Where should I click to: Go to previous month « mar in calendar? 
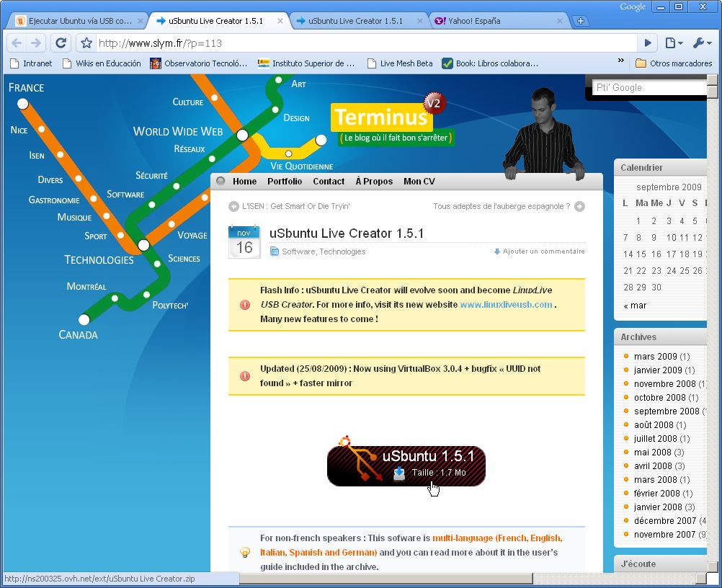pyautogui.click(x=635, y=306)
